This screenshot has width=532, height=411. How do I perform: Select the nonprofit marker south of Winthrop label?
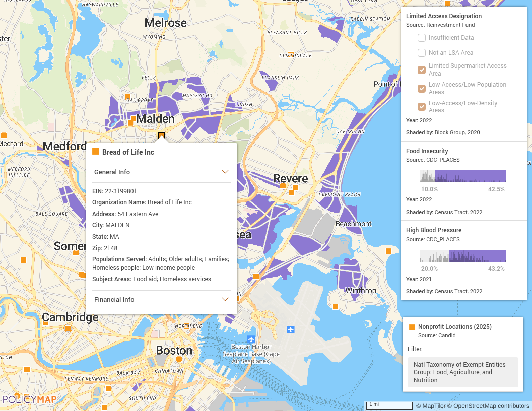(336, 307)
